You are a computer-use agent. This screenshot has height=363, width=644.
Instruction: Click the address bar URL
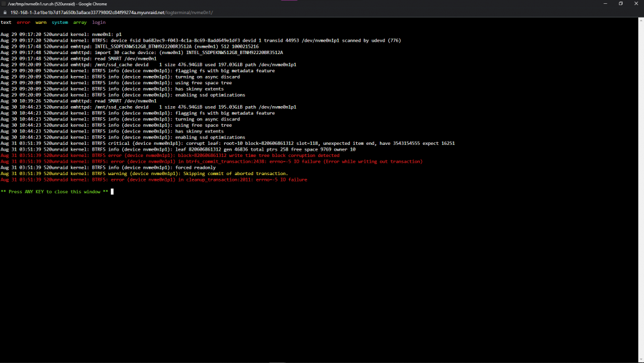click(111, 13)
